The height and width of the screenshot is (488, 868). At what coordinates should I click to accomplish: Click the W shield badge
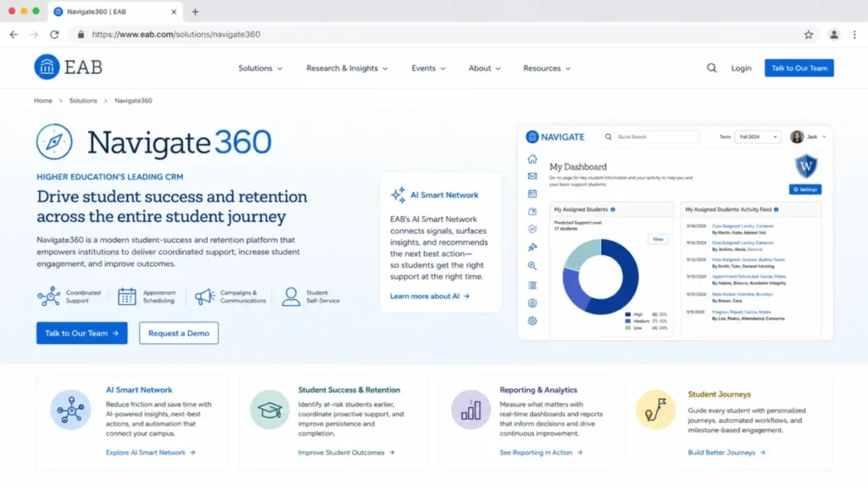pyautogui.click(x=805, y=166)
